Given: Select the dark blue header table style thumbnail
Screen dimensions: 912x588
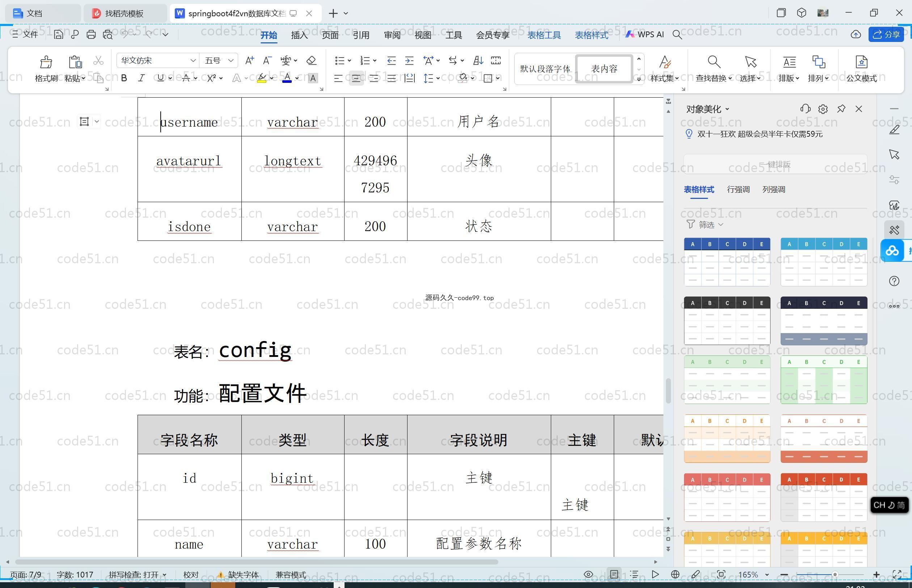Looking at the screenshot, I should 727,261.
